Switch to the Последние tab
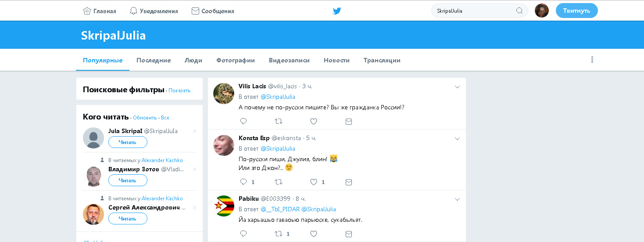 pyautogui.click(x=154, y=60)
